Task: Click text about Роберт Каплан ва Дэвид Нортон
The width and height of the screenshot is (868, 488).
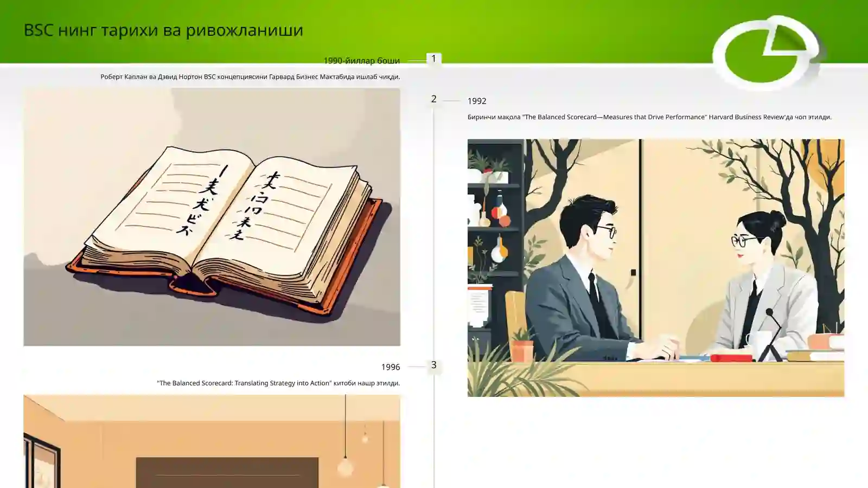Action: click(250, 77)
